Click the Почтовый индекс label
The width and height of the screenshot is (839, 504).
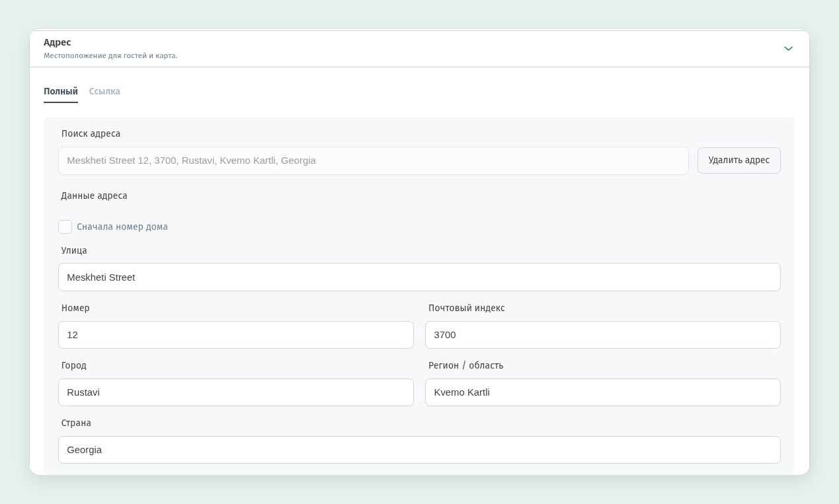click(x=466, y=308)
